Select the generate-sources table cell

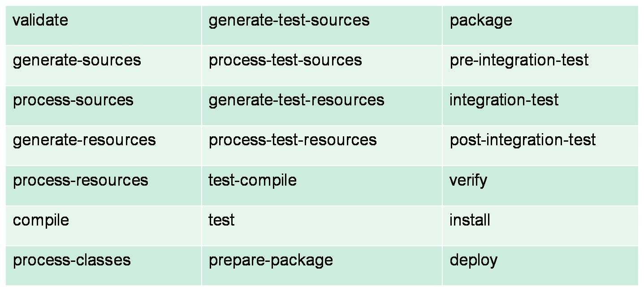click(77, 60)
